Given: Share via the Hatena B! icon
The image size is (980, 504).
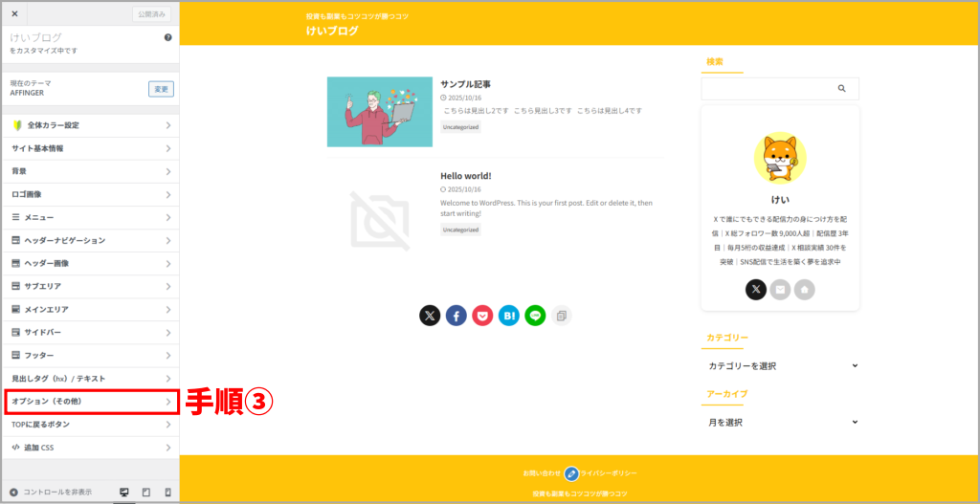Looking at the screenshot, I should 509,316.
